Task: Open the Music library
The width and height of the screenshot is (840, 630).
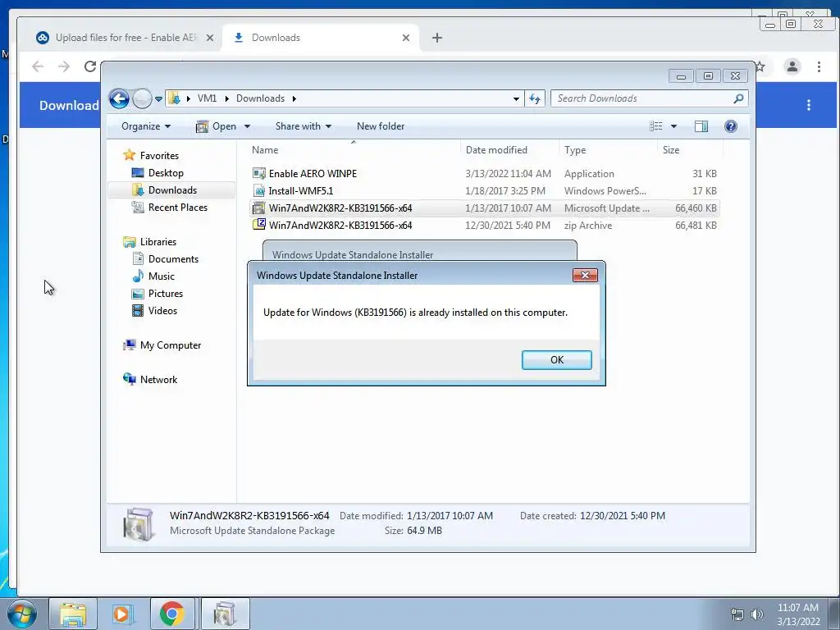Action: pos(162,276)
